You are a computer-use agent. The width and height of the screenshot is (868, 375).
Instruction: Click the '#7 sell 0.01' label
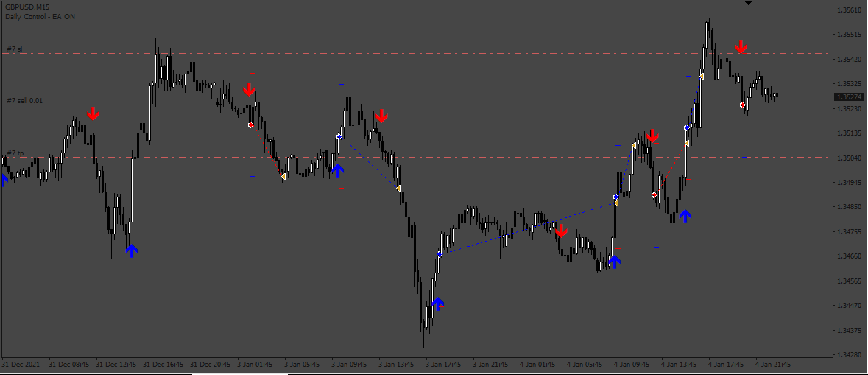[25, 100]
